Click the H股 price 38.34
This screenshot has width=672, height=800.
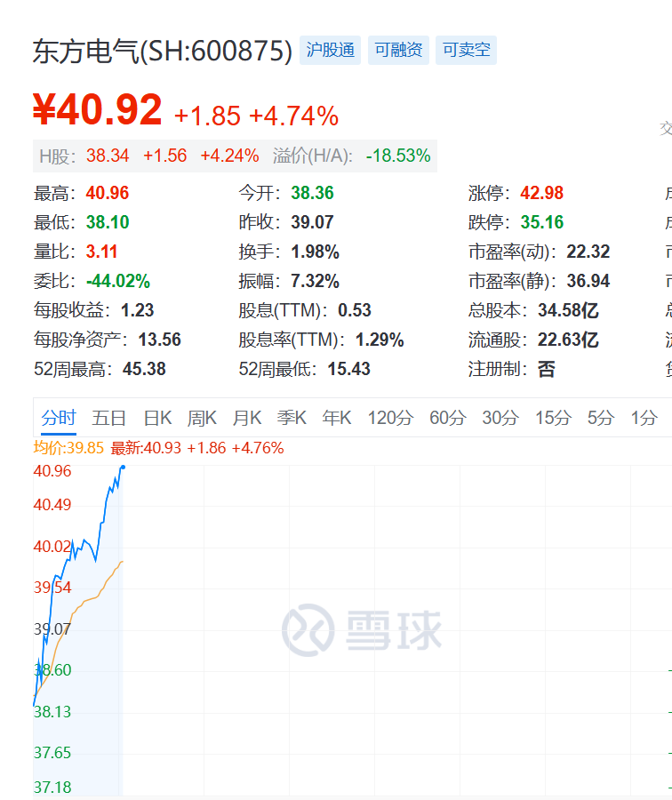tap(108, 156)
